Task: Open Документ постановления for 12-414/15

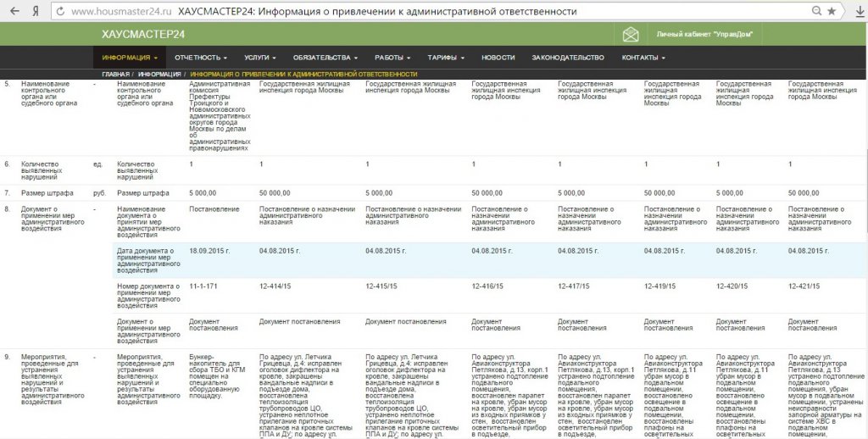Action: 299,322
